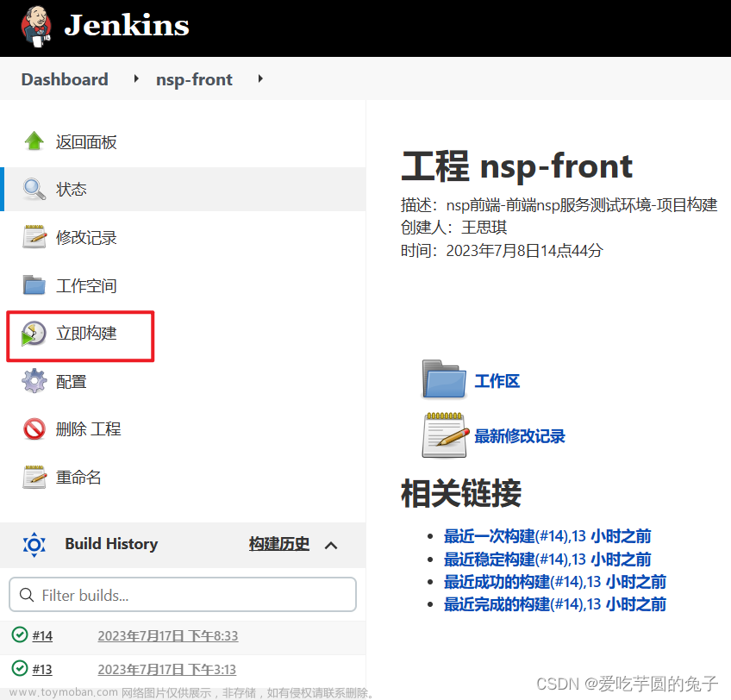Screen dimensions: 731x700
Task: Click the Jenkins title text in header
Action: pos(127,25)
